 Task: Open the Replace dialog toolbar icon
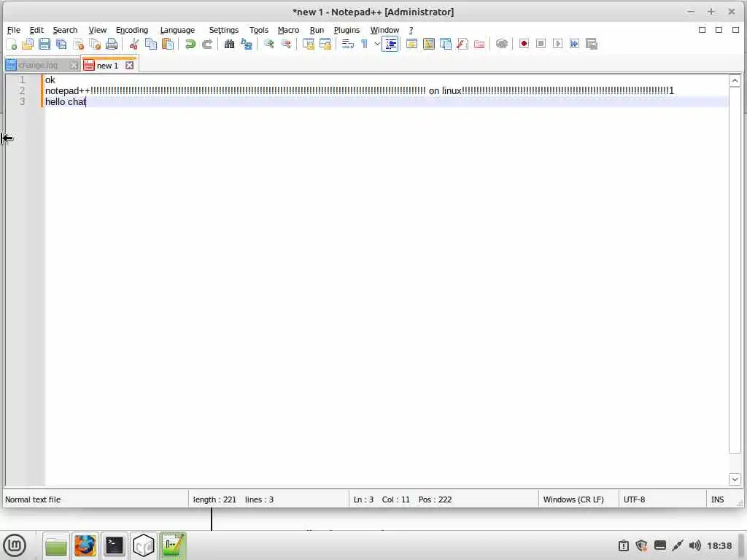click(x=247, y=44)
